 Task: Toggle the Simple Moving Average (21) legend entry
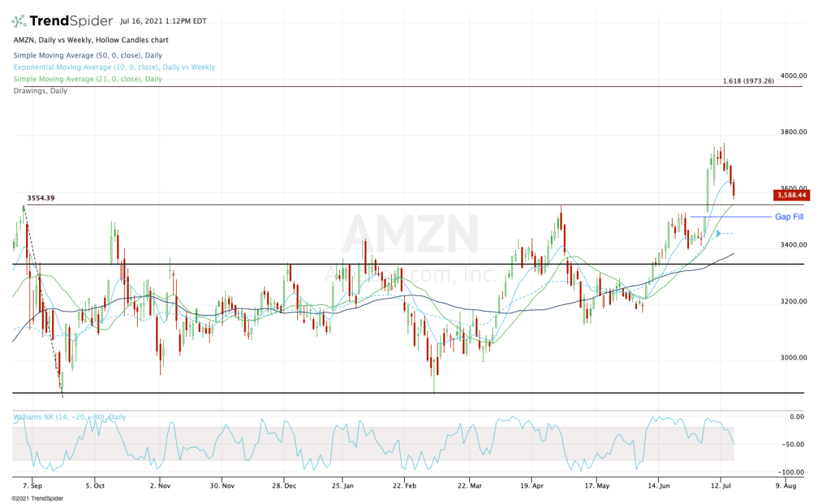[87, 79]
